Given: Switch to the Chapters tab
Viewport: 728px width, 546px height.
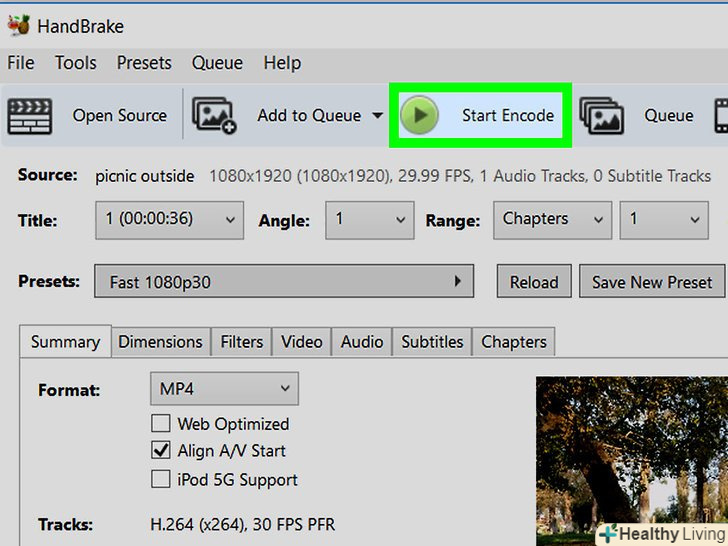Looking at the screenshot, I should click(x=514, y=342).
